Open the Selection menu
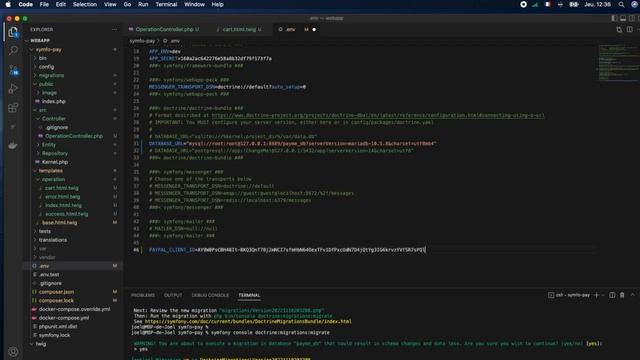 (84, 4)
